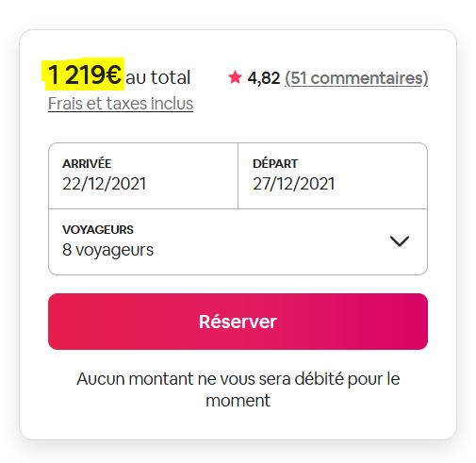Screen dimensions: 476x463
Task: Select the Départ date field
Action: [333, 175]
